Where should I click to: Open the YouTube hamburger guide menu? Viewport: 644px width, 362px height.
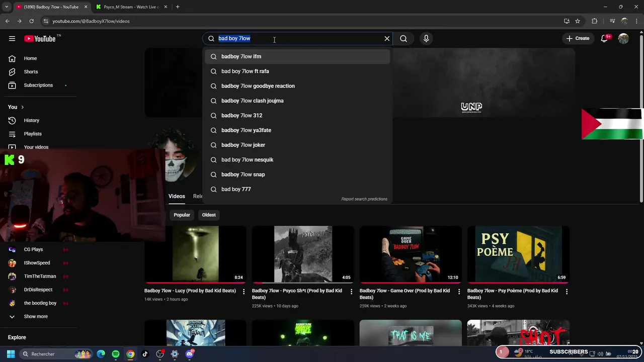click(12, 39)
